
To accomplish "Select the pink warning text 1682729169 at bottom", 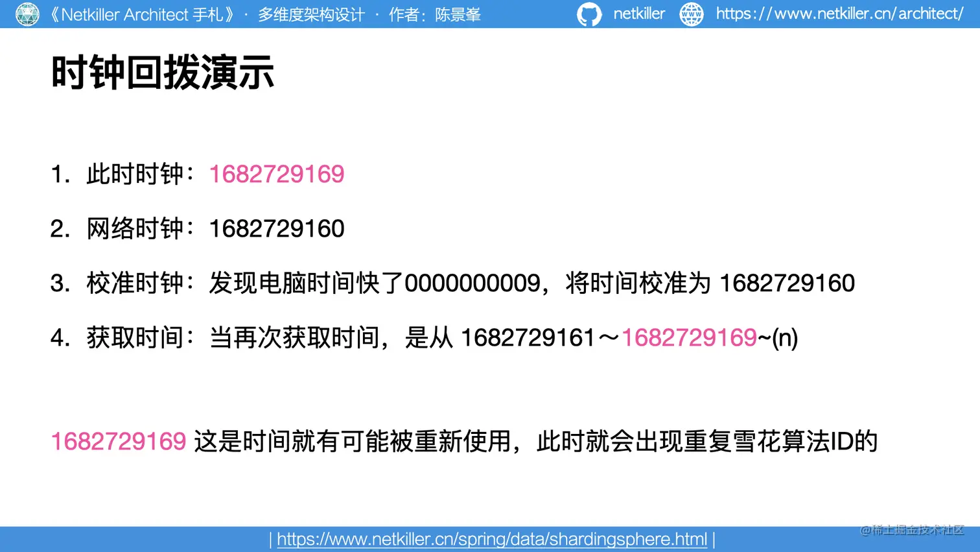I will tap(118, 441).
